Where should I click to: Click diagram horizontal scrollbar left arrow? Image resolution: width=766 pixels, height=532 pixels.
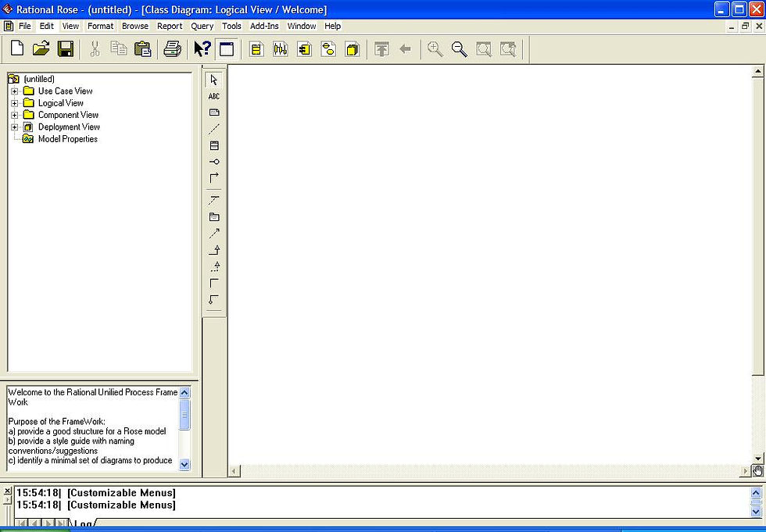(x=234, y=472)
